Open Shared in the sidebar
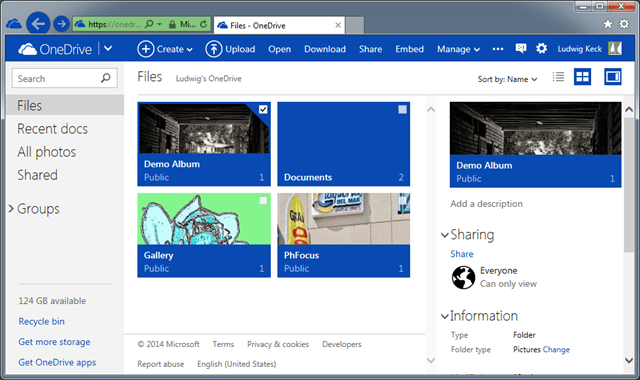The height and width of the screenshot is (380, 640). (37, 175)
